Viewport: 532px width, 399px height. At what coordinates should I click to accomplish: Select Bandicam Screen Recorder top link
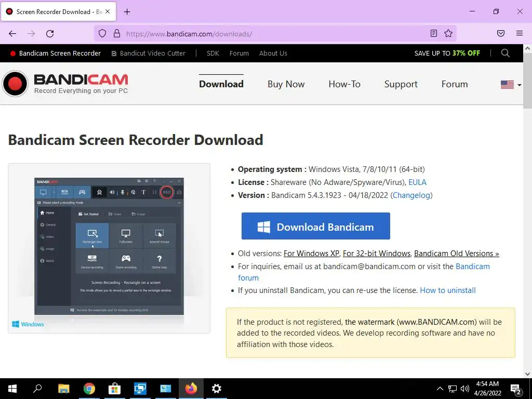click(56, 54)
